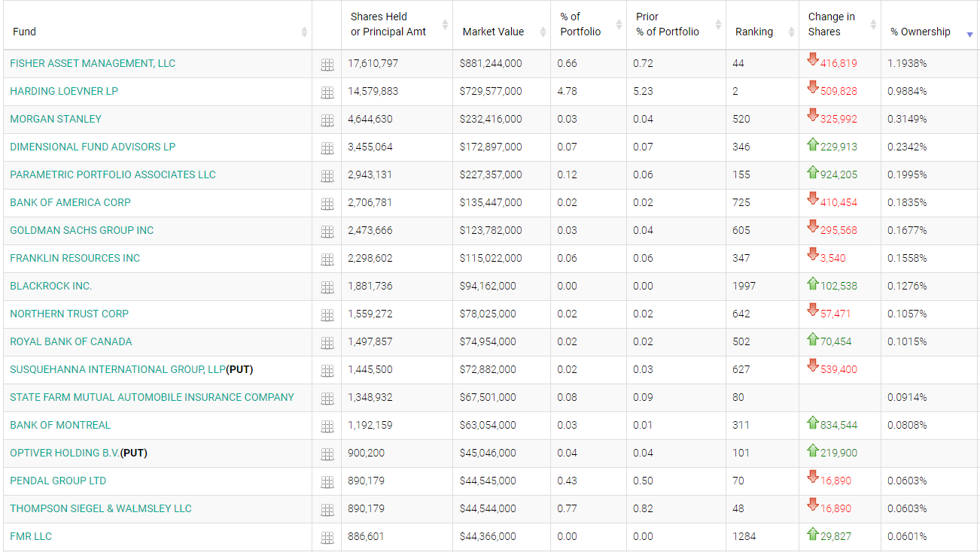Open FRANKLIN RESOURCES INC link
980x552 pixels.
pos(75,258)
